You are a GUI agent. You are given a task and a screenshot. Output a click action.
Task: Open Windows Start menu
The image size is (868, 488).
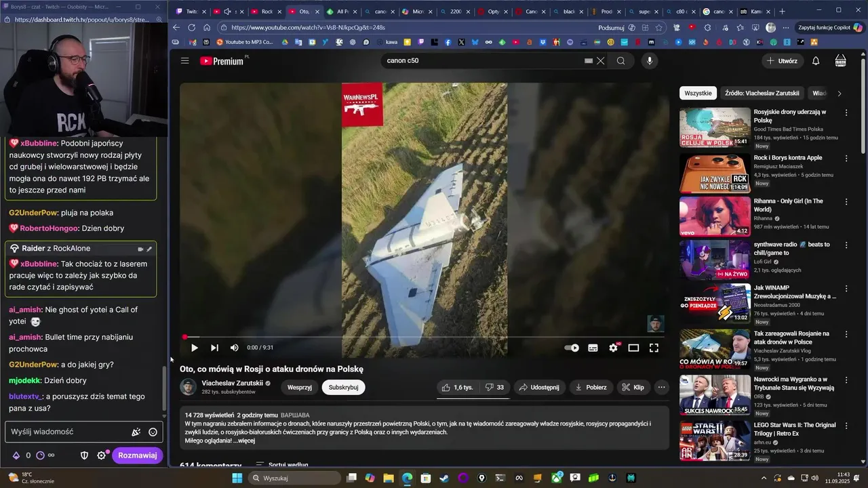pyautogui.click(x=237, y=478)
